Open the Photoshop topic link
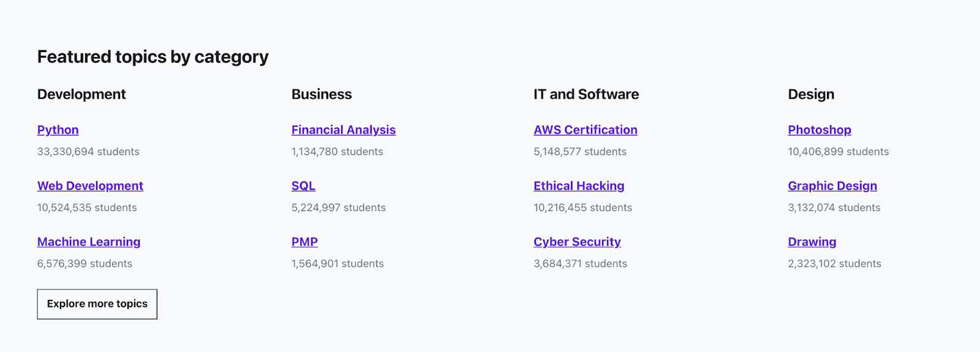Viewport: 980px width, 352px height. 819,130
